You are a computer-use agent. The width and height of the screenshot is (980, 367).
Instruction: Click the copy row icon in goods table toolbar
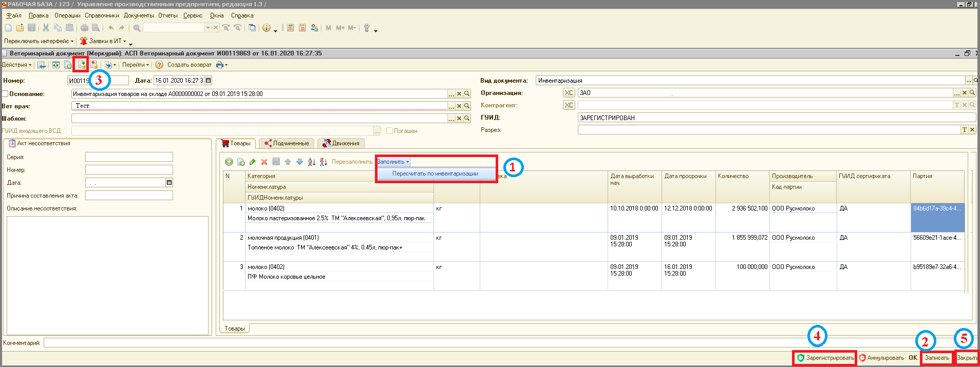tap(241, 162)
